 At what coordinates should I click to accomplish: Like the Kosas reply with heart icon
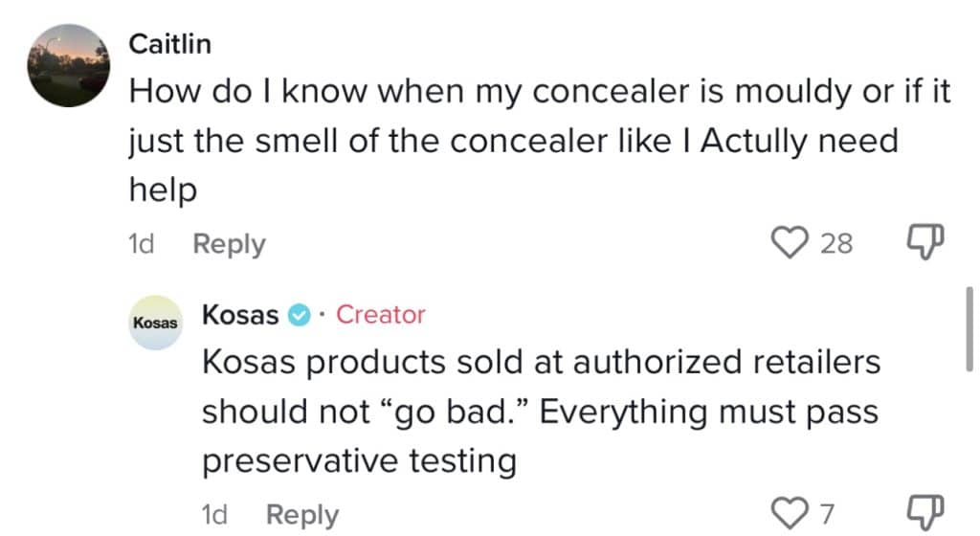pyautogui.click(x=790, y=514)
